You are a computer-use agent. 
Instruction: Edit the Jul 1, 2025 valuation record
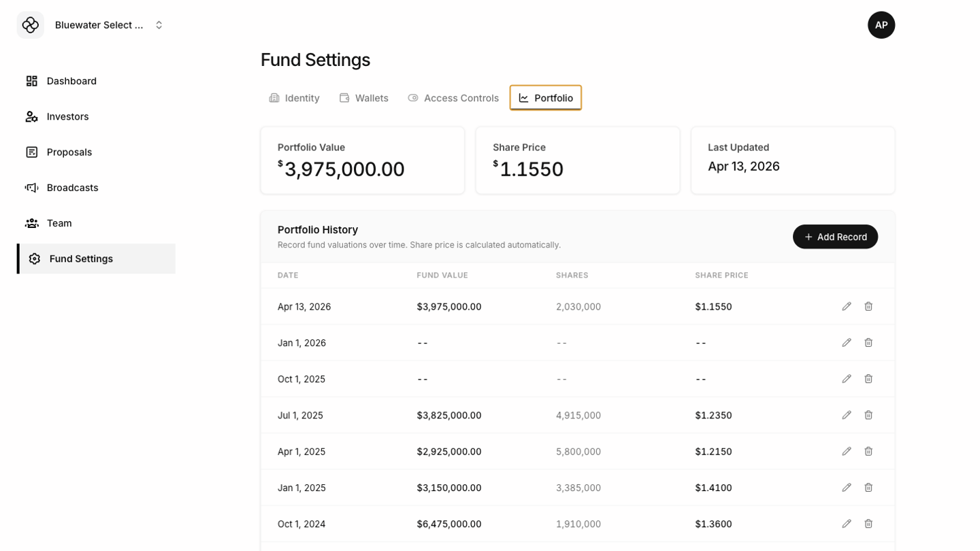(x=847, y=415)
